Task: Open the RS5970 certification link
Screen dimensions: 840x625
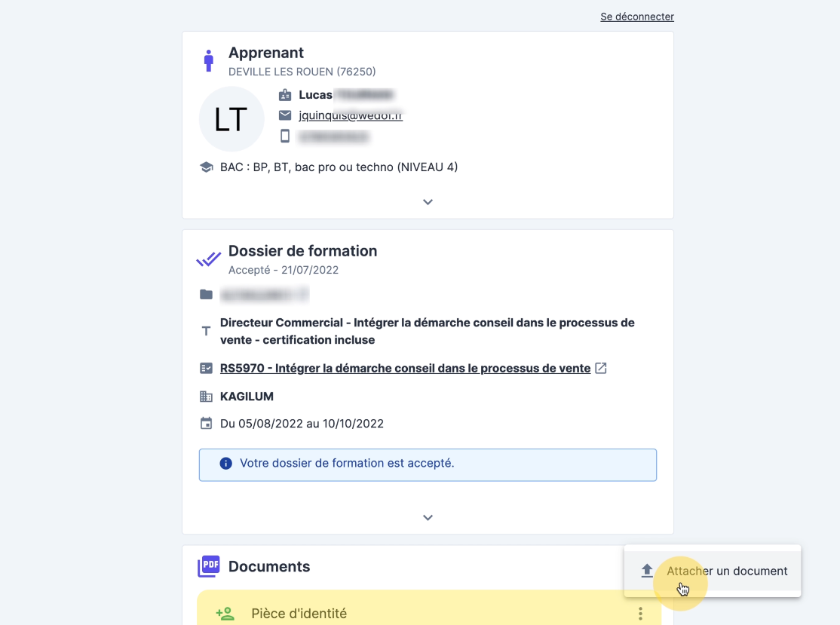Action: [405, 369]
